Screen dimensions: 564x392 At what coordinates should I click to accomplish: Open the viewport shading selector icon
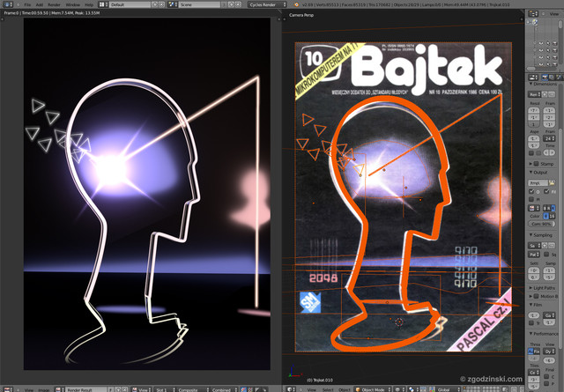click(x=398, y=389)
